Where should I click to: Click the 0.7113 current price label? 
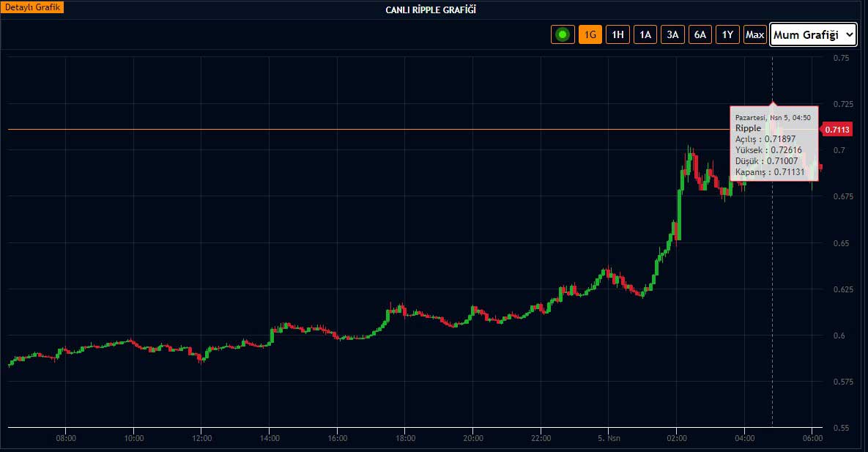[x=837, y=130]
